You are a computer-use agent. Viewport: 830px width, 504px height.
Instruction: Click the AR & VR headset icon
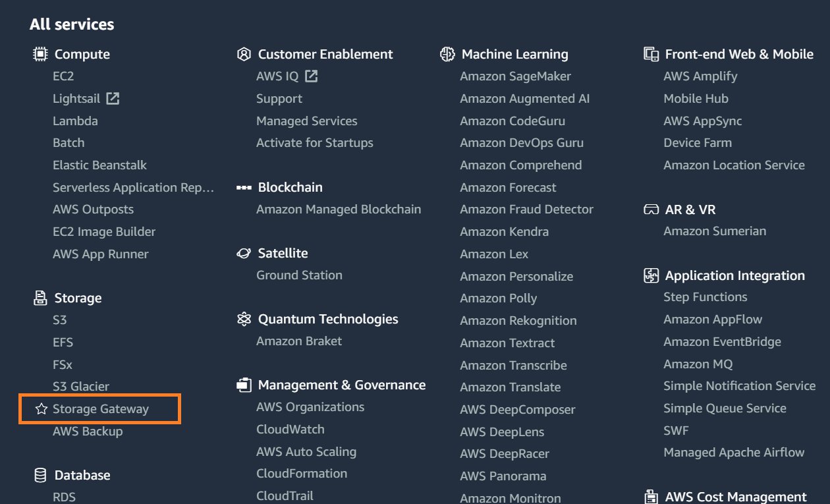tap(651, 210)
